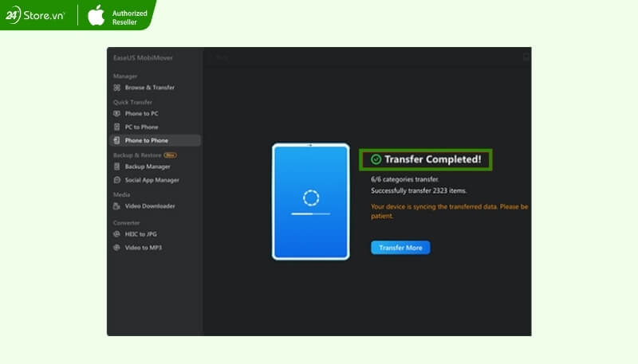Screen dimensions: 638x364
Task: Click the syncing progress bar on tablet
Action: click(x=311, y=213)
